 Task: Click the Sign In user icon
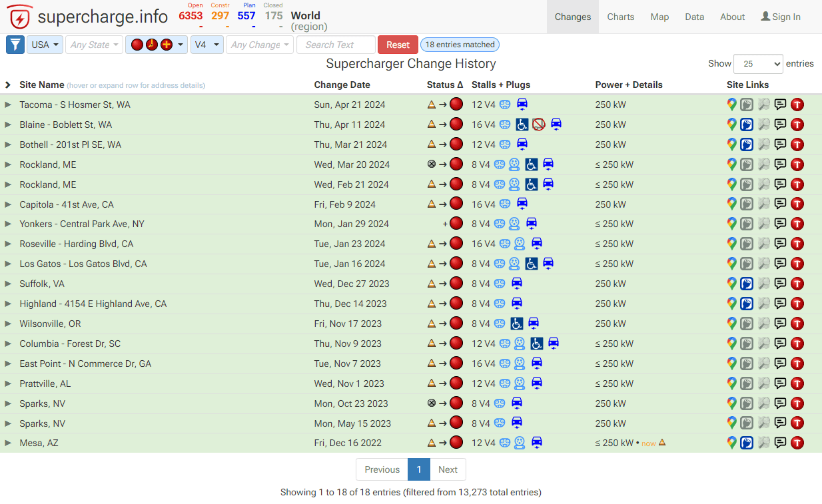pos(765,17)
